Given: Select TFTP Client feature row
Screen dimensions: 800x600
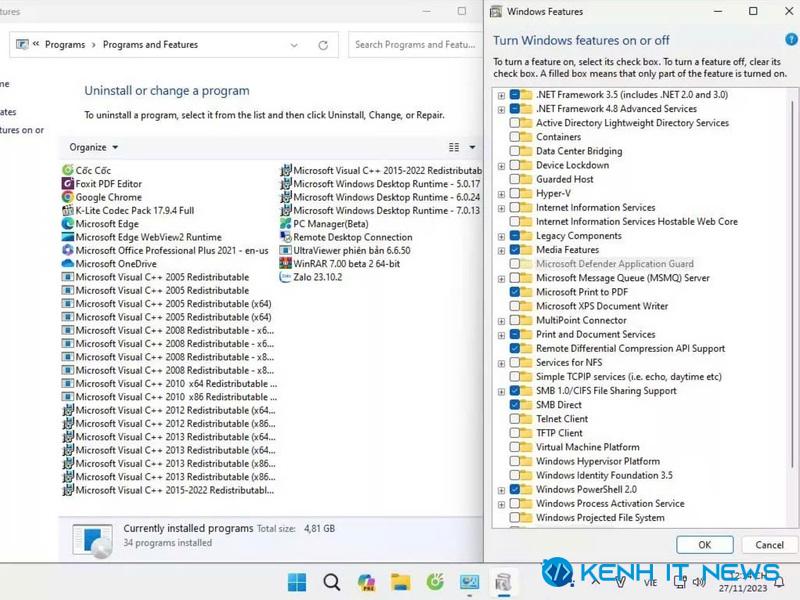Looking at the screenshot, I should 559,433.
